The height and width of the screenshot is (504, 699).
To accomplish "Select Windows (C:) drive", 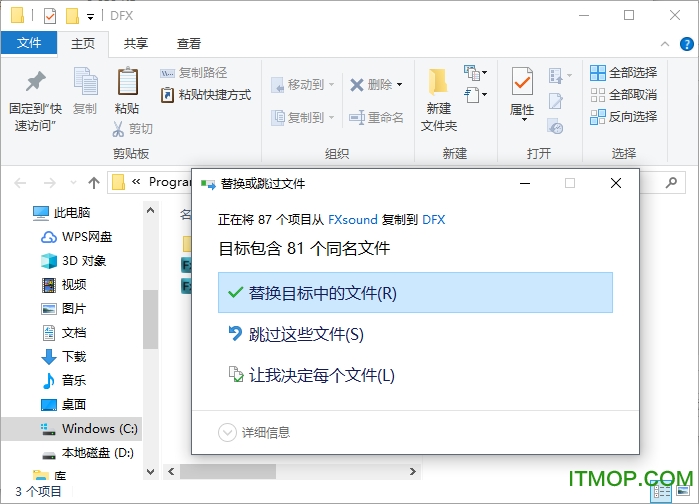I will 71,429.
